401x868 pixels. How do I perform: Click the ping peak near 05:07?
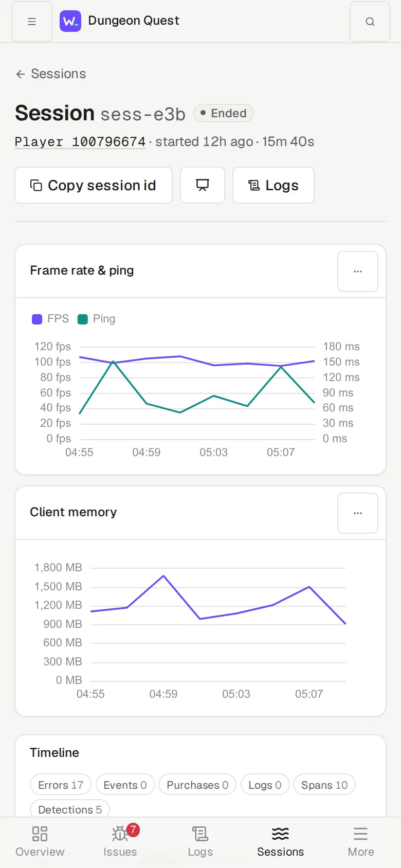tap(281, 367)
